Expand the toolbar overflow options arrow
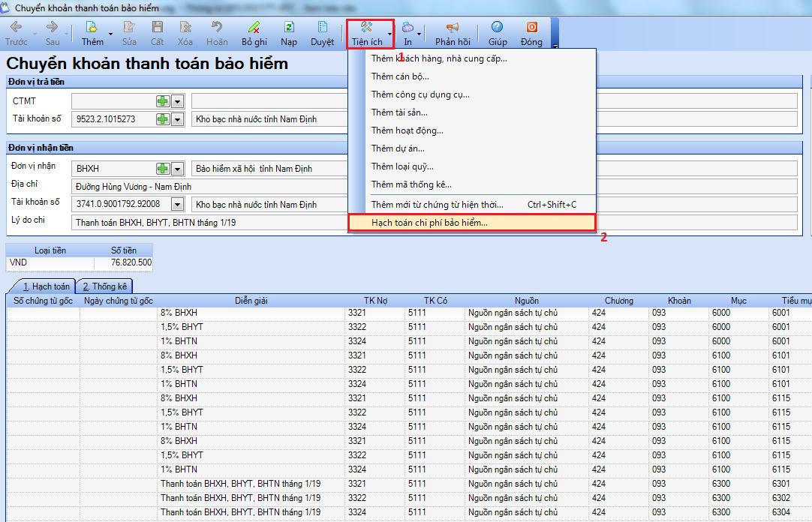This screenshot has height=522, width=812. [555, 46]
